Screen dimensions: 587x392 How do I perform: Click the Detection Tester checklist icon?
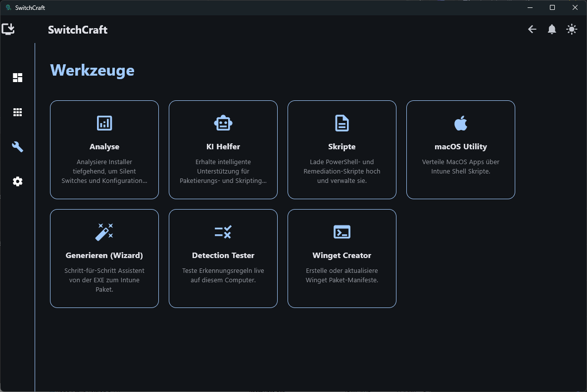(223, 232)
